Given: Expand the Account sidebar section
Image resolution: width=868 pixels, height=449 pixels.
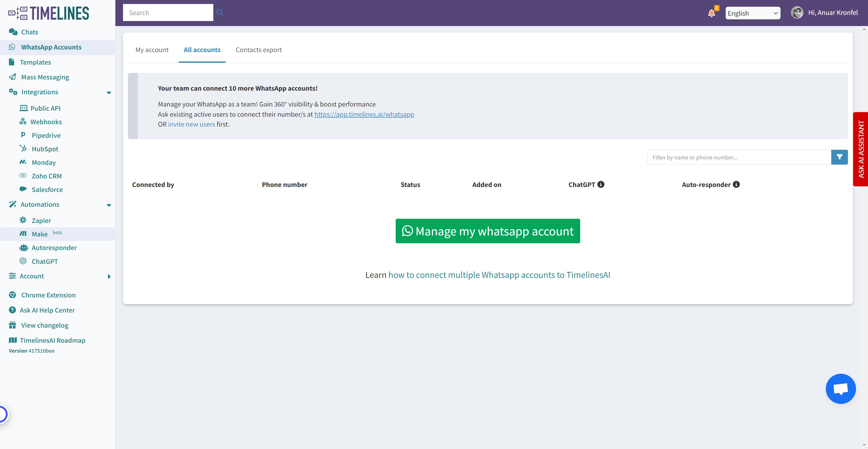Looking at the screenshot, I should (108, 277).
